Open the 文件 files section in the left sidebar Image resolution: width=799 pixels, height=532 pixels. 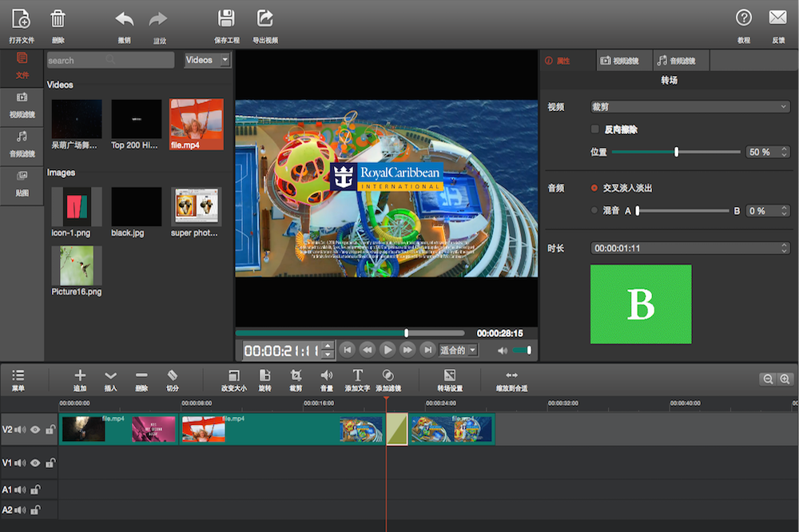click(22, 66)
